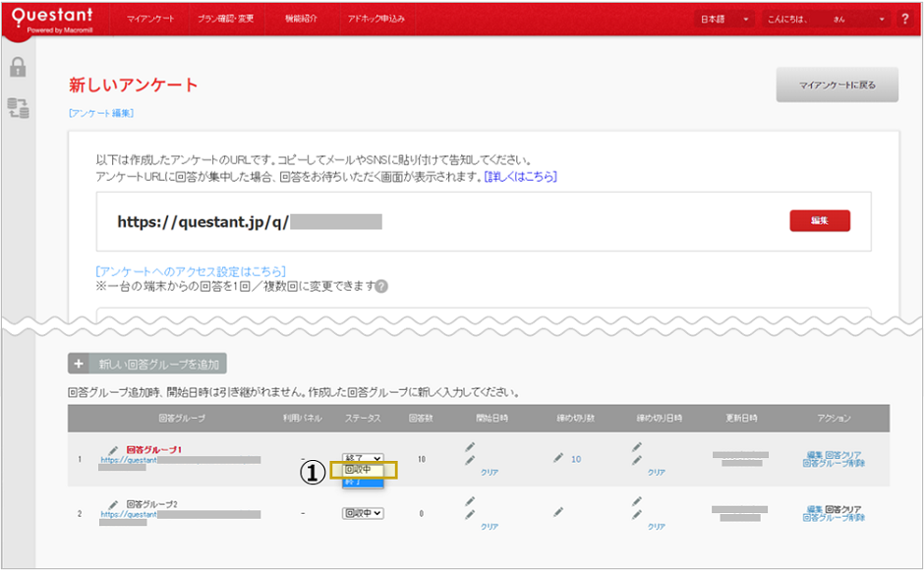924x571 pixels.
Task: Select 終了 option in open status list
Action: coord(363,482)
